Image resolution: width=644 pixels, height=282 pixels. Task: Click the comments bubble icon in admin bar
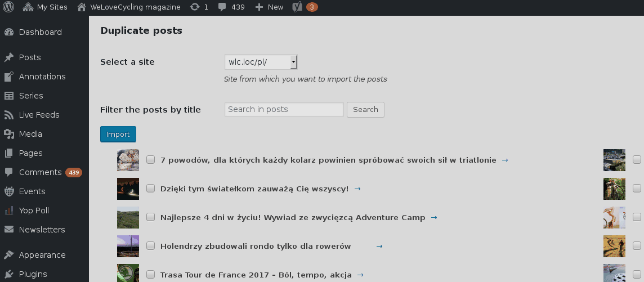pos(222,7)
